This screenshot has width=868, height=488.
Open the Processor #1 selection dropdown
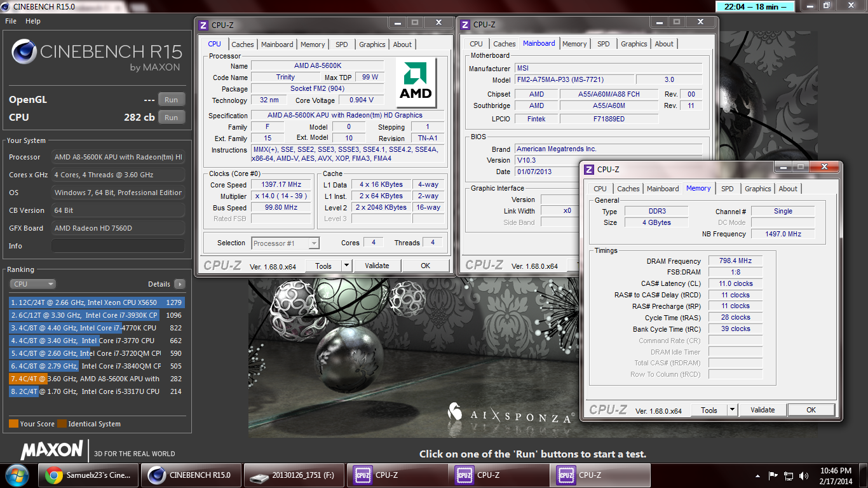pyautogui.click(x=285, y=243)
